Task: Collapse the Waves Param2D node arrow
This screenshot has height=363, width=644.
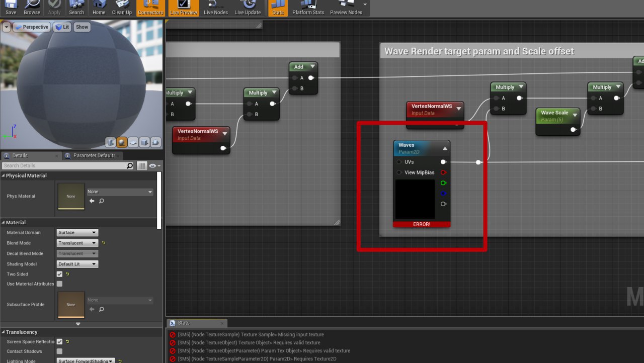Action: 445,148
